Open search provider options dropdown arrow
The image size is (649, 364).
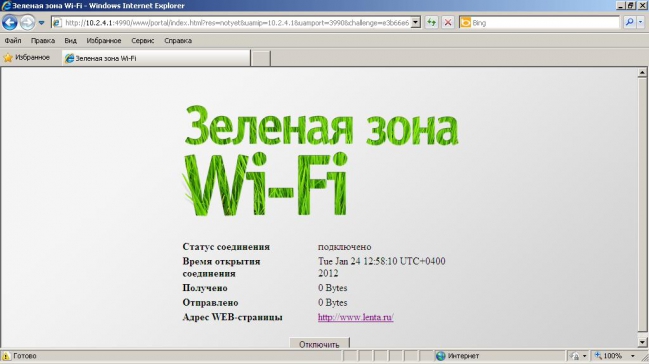coord(640,23)
